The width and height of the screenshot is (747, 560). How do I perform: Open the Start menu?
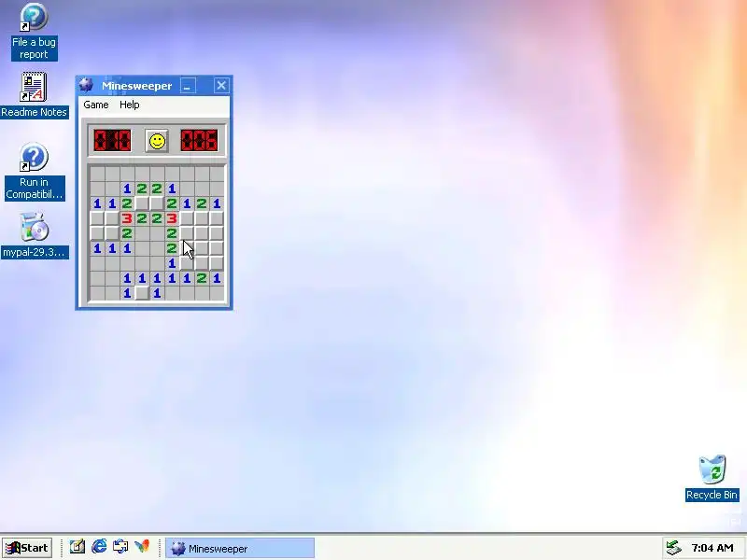pyautogui.click(x=27, y=548)
